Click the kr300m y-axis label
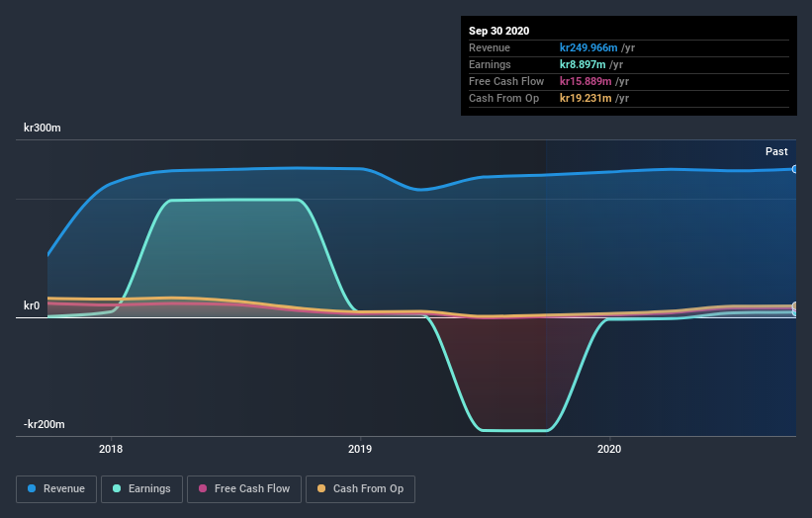The height and width of the screenshot is (518, 812). click(x=42, y=128)
